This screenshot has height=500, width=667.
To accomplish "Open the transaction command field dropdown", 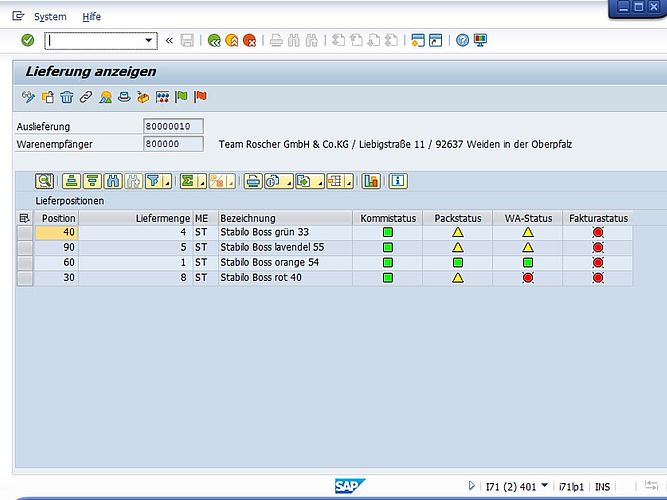I will tap(150, 40).
